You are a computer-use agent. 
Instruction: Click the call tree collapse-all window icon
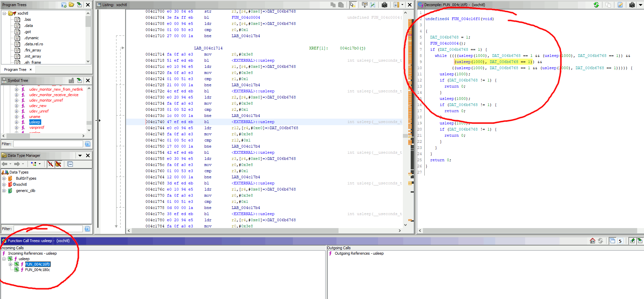click(x=612, y=241)
